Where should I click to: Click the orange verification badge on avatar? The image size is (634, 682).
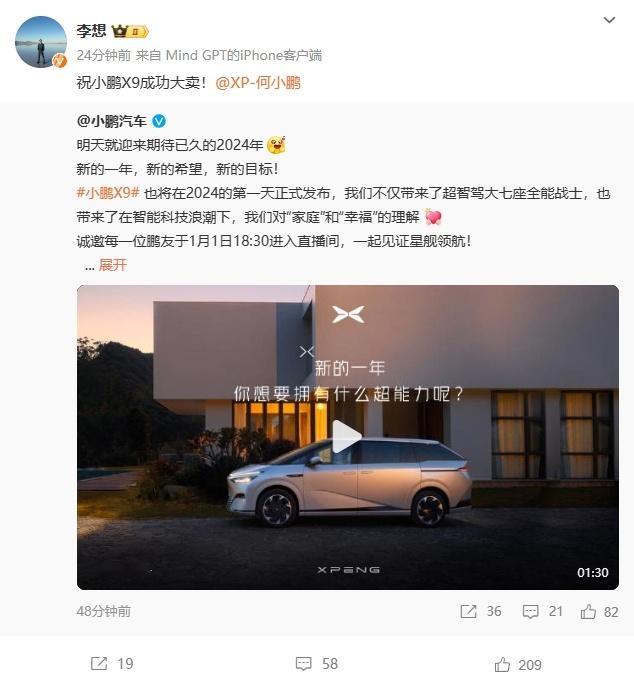pos(60,61)
